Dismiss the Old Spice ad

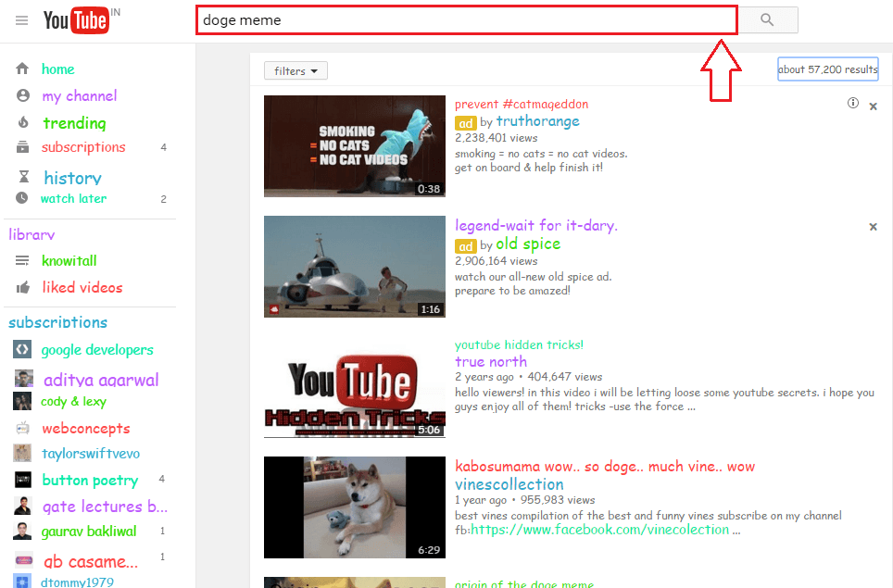873,227
